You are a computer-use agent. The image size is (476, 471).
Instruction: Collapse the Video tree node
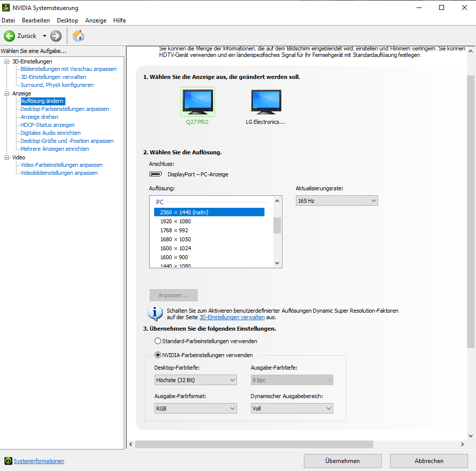coord(6,157)
